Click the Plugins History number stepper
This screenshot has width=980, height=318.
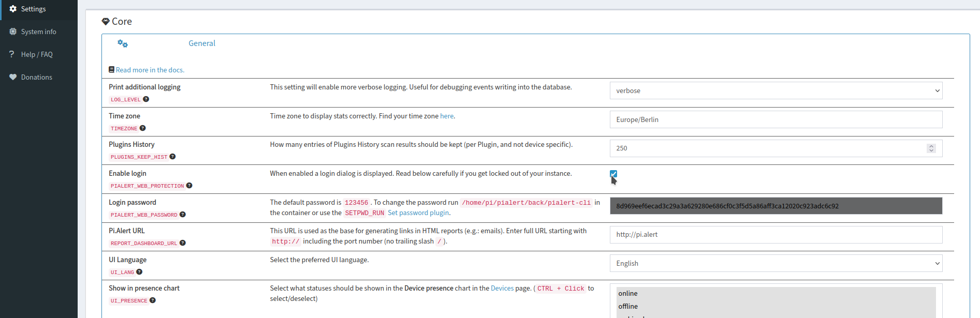pos(931,148)
